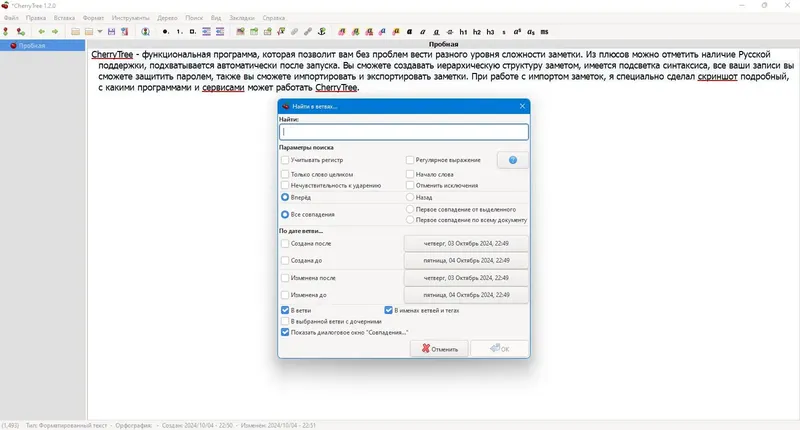Toggle numbered list formatting
Screen dimensions: 800x430
[x=179, y=32]
